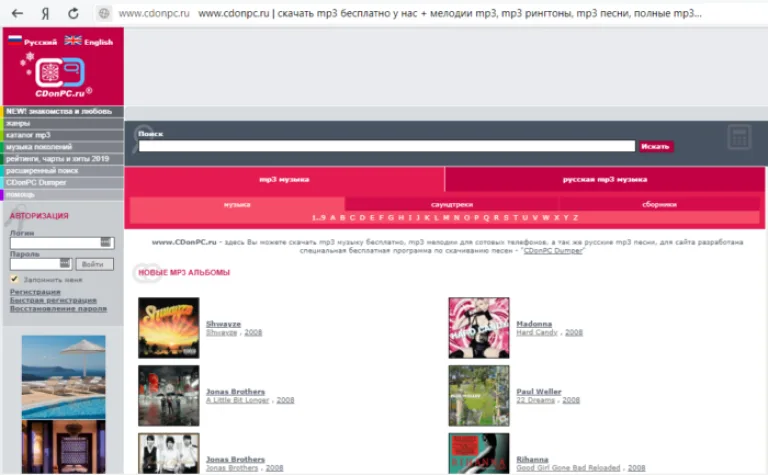Open the Быстрая регистрация link
Screen dimensions: 768x475
coord(53,300)
